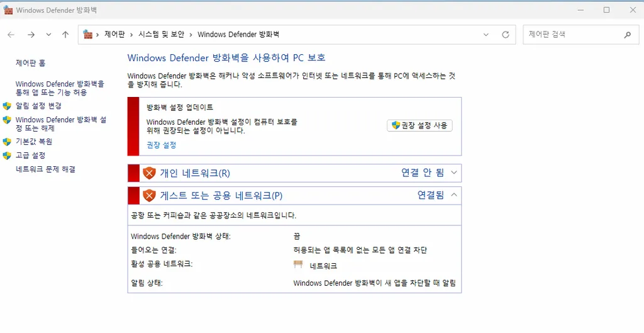
Task: Click the Windows Defender 방화벽 상태: label
Action: coord(180,237)
